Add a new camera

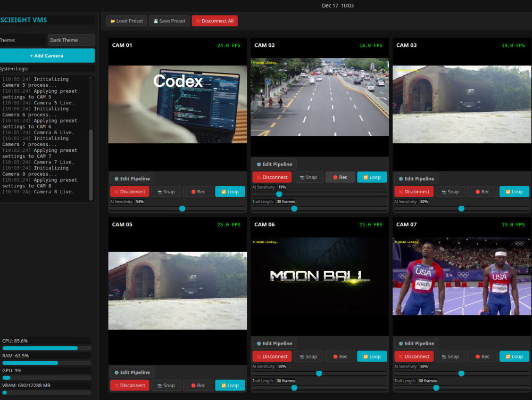(x=47, y=55)
